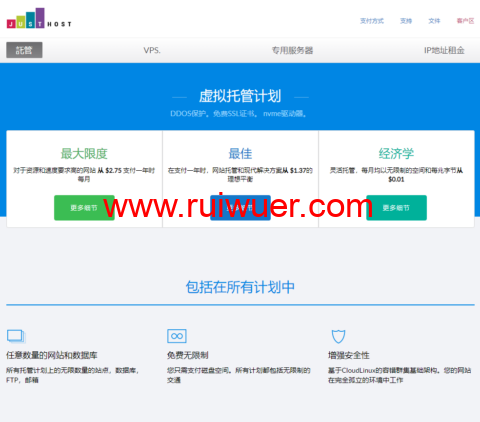Click the 免费无限制 feature title
The image size is (480, 422).
pyautogui.click(x=188, y=355)
